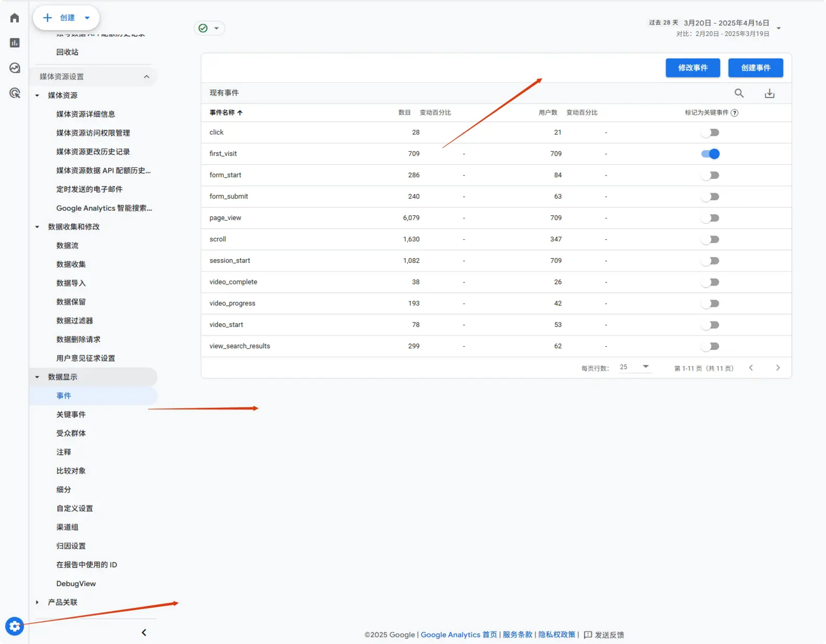Open the Advertising icon in left rail
This screenshot has height=644, width=826.
(14, 93)
